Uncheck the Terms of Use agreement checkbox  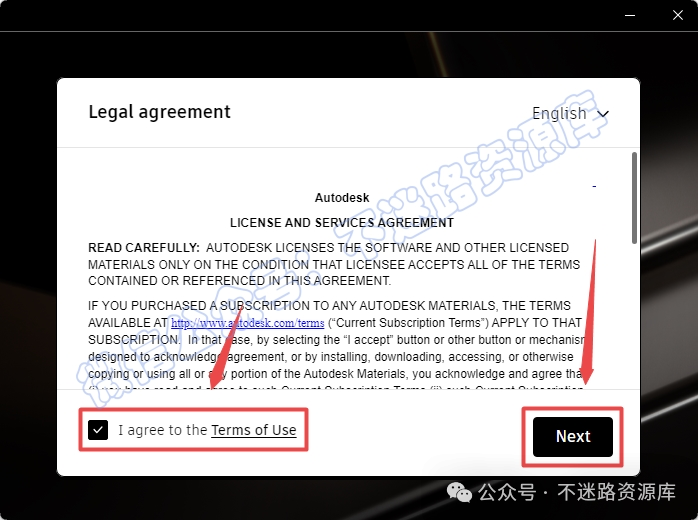[98, 430]
